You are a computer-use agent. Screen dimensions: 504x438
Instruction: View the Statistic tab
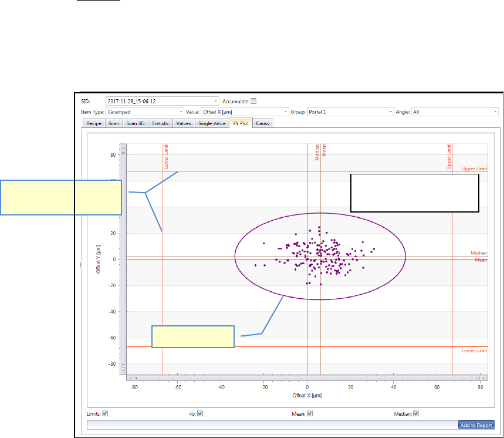pyautogui.click(x=160, y=123)
